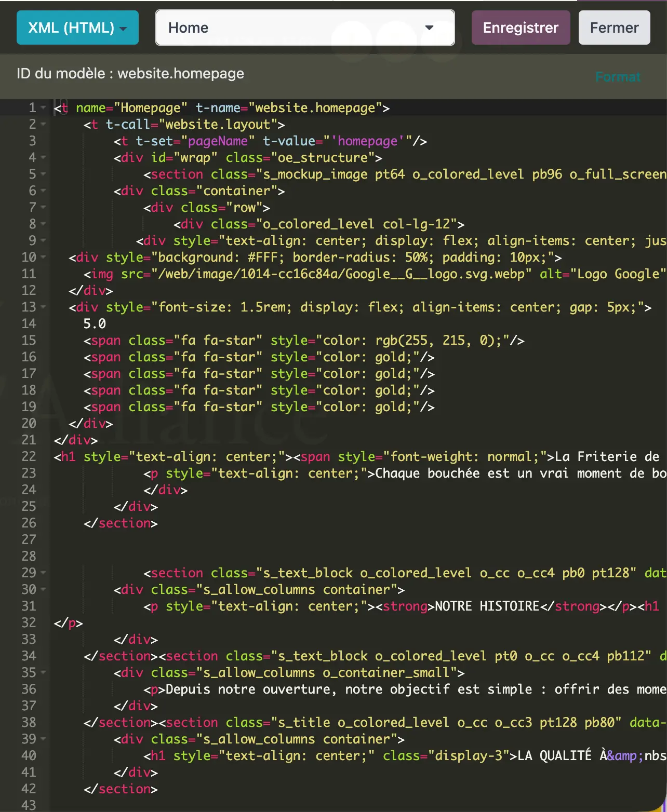This screenshot has width=667, height=812.
Task: Open the XML (HTML) type dropdown
Action: [77, 28]
